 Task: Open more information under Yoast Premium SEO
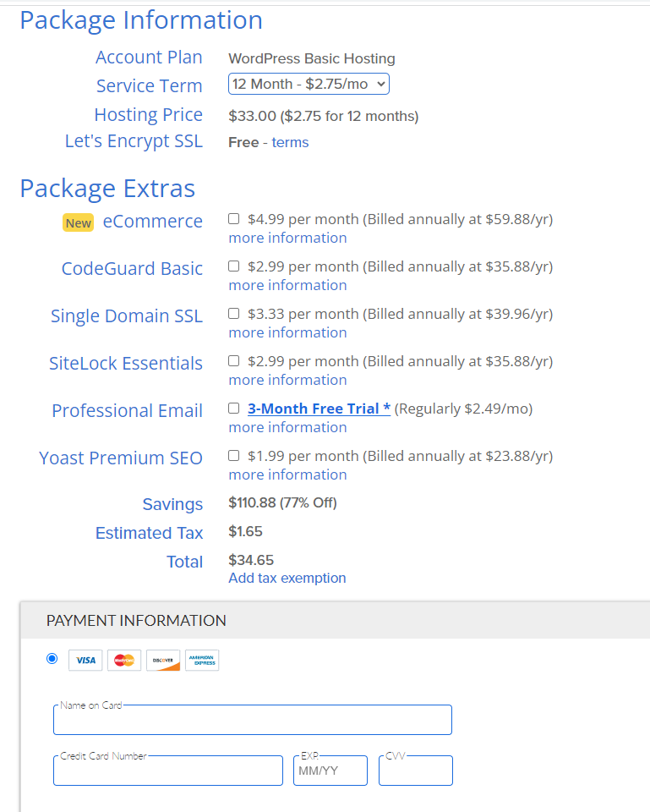coord(287,475)
